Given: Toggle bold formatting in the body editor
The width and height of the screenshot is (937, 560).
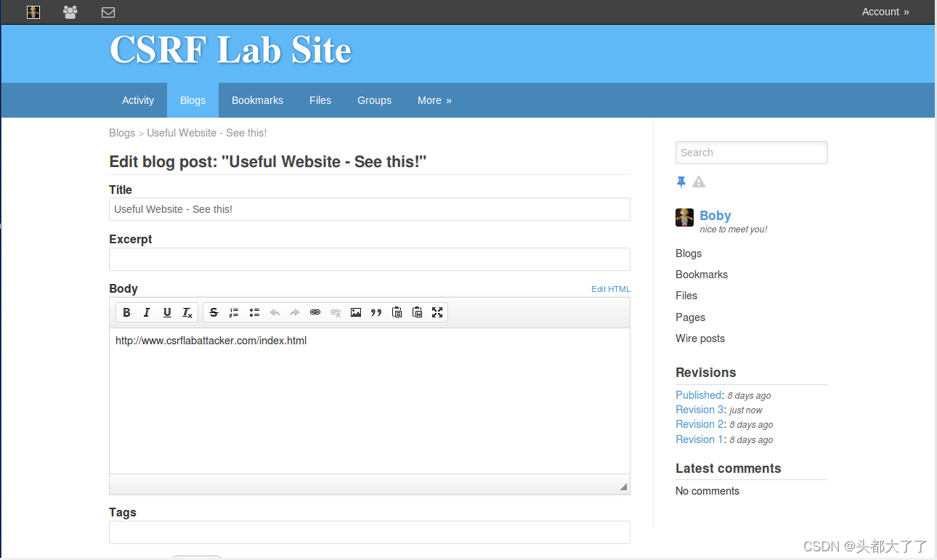Looking at the screenshot, I should [x=126, y=312].
